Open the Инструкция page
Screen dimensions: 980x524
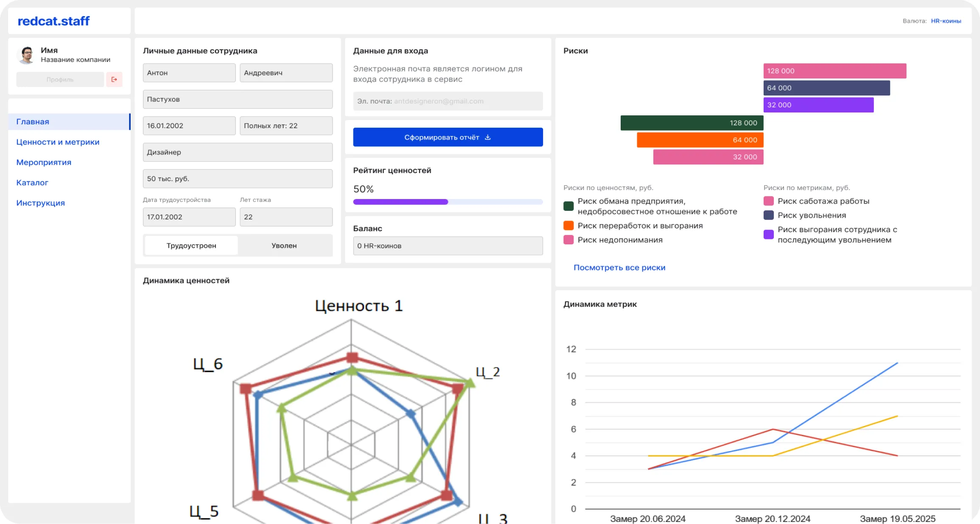pyautogui.click(x=40, y=203)
